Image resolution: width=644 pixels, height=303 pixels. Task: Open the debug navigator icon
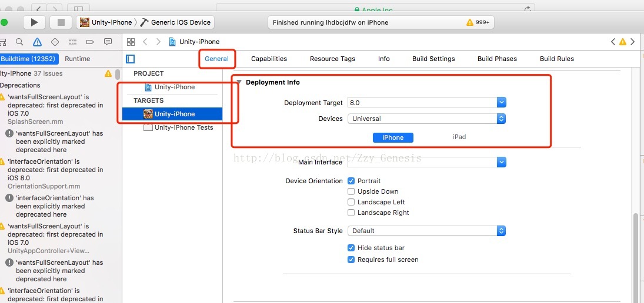pyautogui.click(x=73, y=42)
